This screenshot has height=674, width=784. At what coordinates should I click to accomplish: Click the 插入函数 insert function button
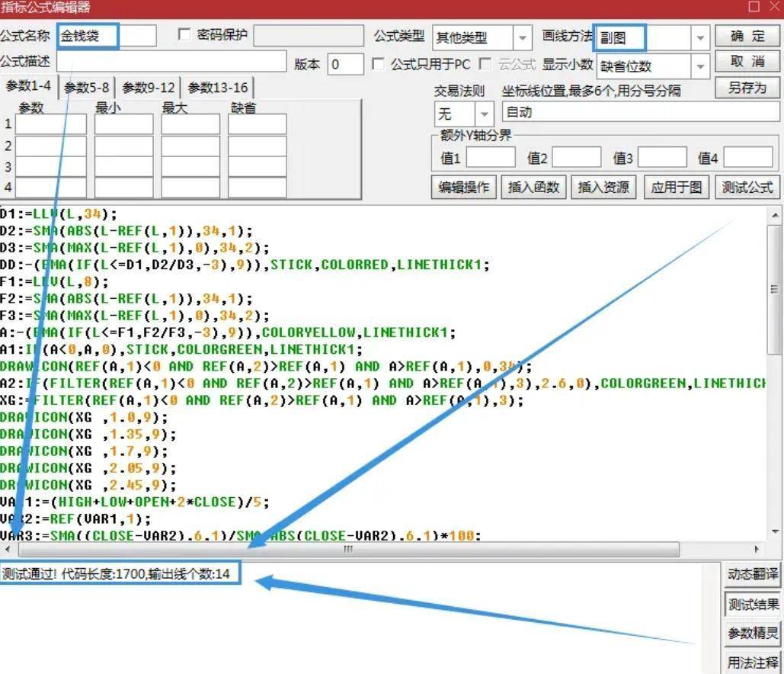[533, 188]
